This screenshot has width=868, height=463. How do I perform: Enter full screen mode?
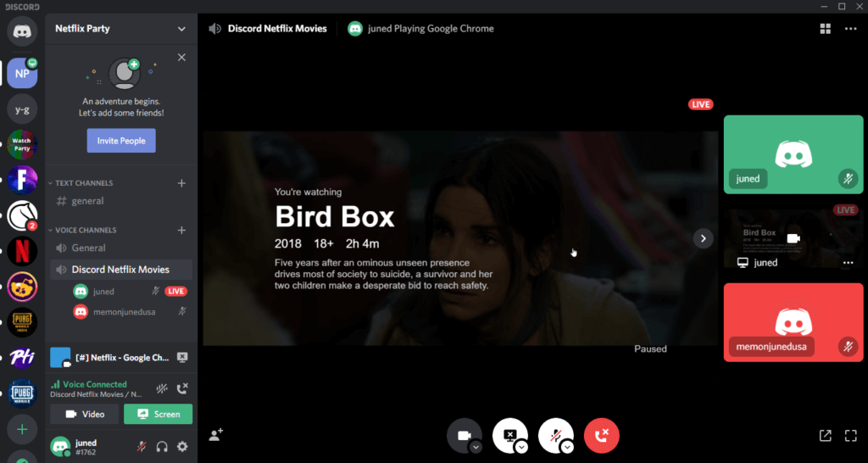pos(851,436)
